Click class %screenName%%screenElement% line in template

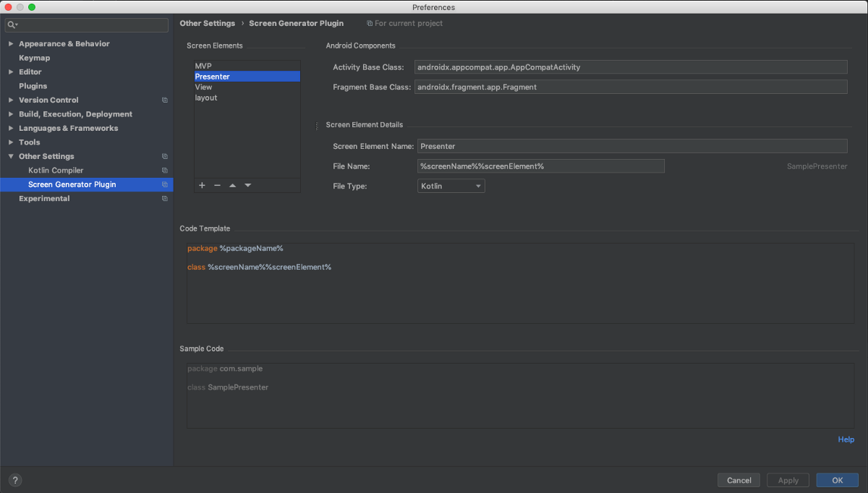point(259,267)
